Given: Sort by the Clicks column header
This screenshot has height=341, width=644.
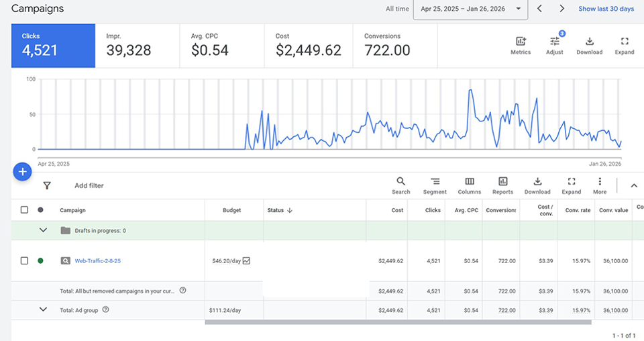Looking at the screenshot, I should pos(433,210).
